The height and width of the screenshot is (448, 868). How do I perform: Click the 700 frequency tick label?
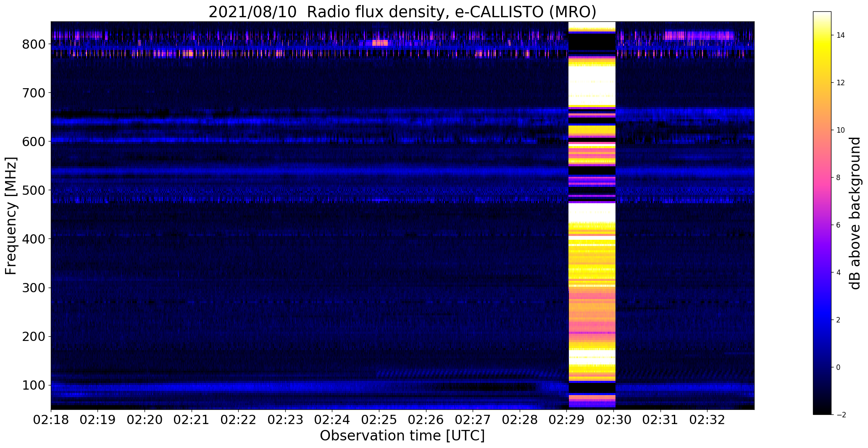tap(34, 93)
